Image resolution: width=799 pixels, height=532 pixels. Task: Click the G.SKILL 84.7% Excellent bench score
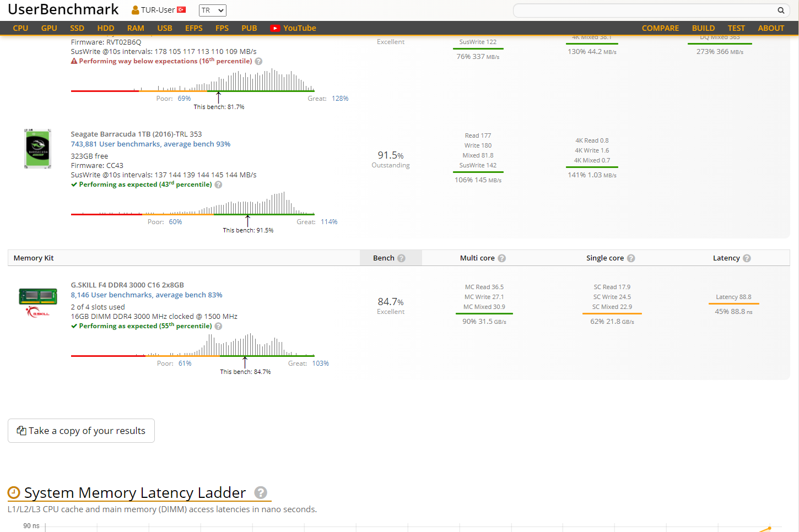pyautogui.click(x=391, y=306)
